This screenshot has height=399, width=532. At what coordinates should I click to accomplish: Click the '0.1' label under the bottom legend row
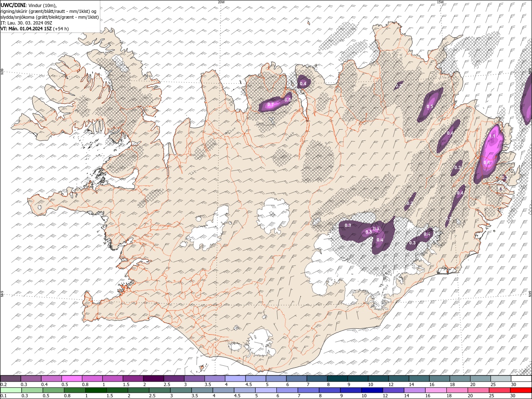(x=3, y=396)
